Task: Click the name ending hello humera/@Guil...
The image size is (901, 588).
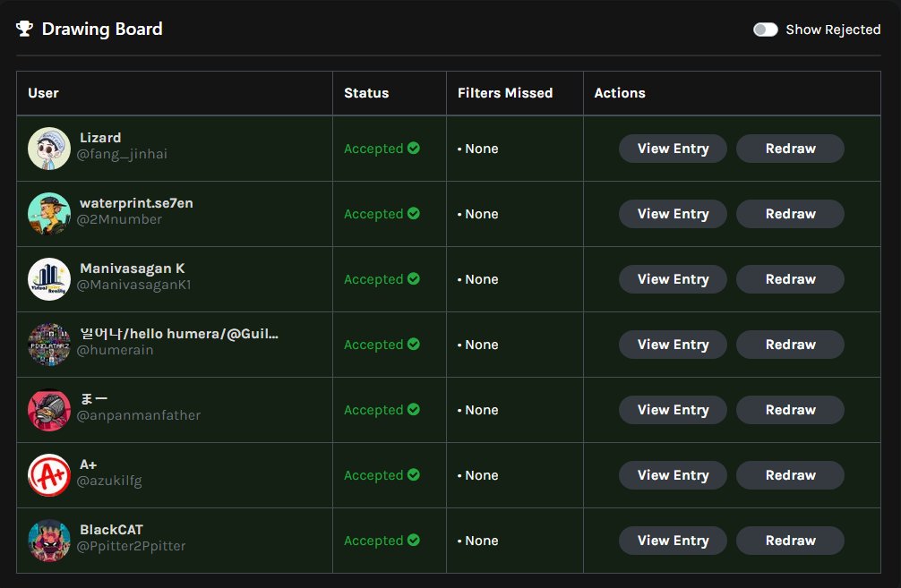Action: pyautogui.click(x=179, y=334)
